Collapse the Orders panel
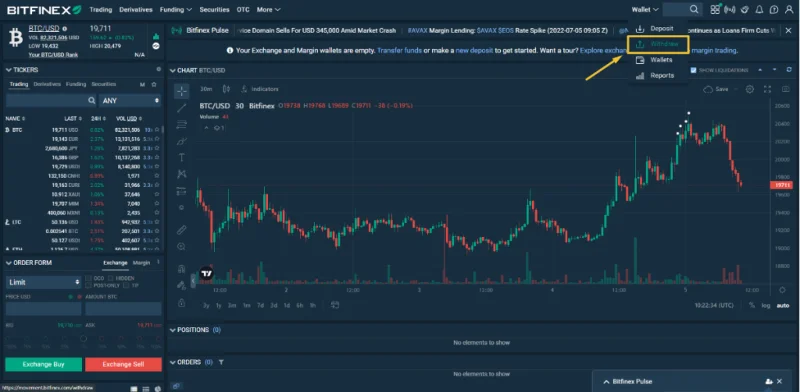800x392 pixels. (172, 362)
